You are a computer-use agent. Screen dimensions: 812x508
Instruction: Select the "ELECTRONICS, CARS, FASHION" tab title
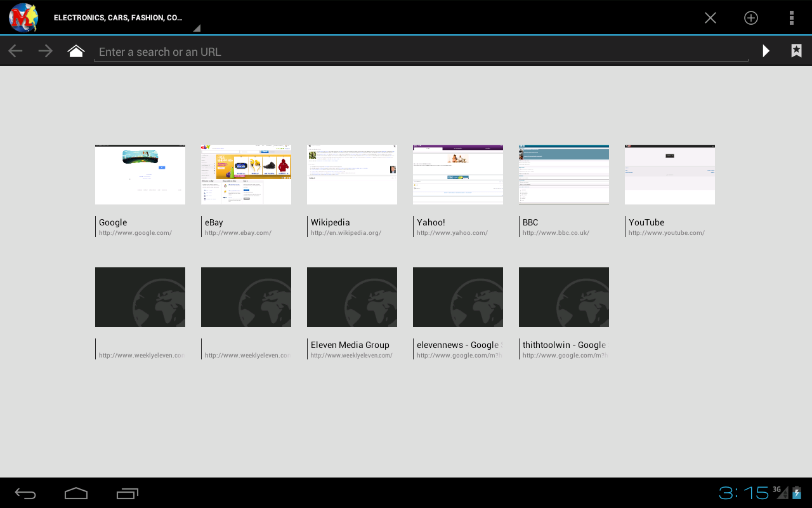point(118,18)
